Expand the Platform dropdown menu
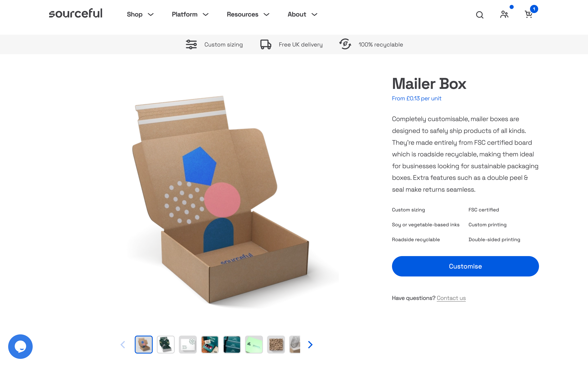 [190, 14]
